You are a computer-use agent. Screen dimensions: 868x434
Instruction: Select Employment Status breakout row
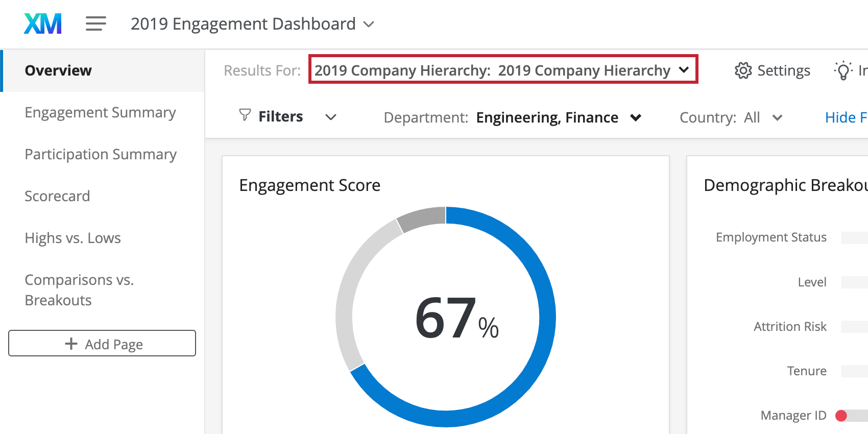tap(791, 237)
